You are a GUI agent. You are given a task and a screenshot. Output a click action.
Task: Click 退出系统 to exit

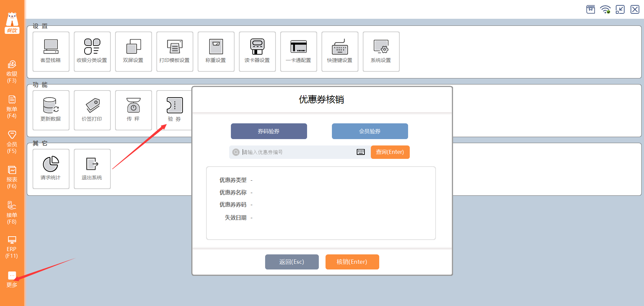click(x=92, y=169)
